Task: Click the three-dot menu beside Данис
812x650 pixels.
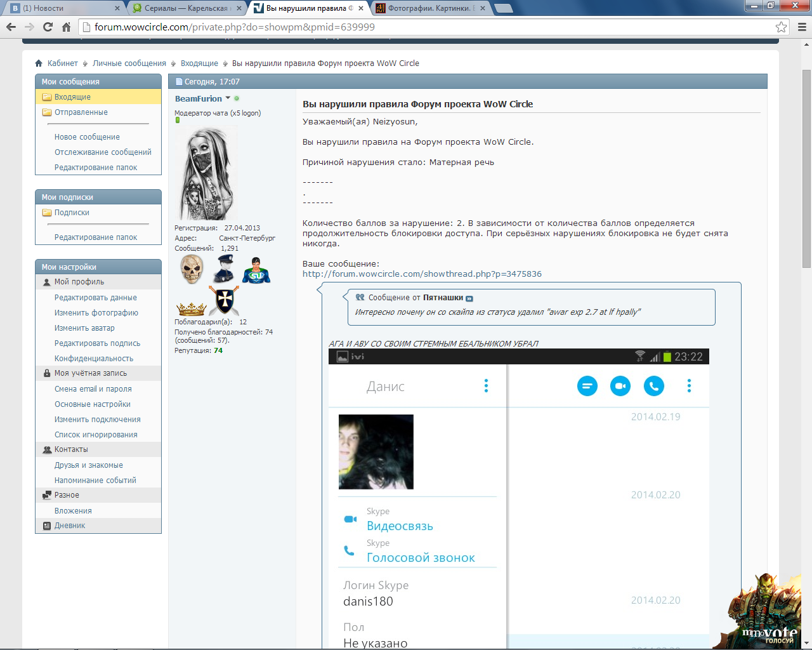Action: 486,385
